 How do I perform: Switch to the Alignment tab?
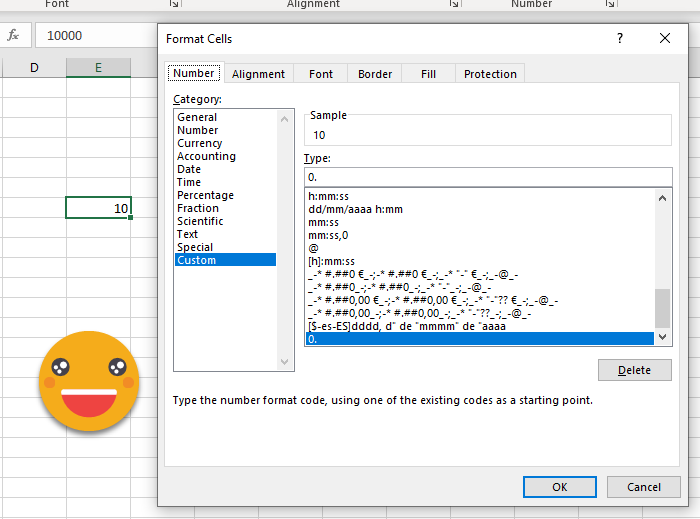pos(258,74)
